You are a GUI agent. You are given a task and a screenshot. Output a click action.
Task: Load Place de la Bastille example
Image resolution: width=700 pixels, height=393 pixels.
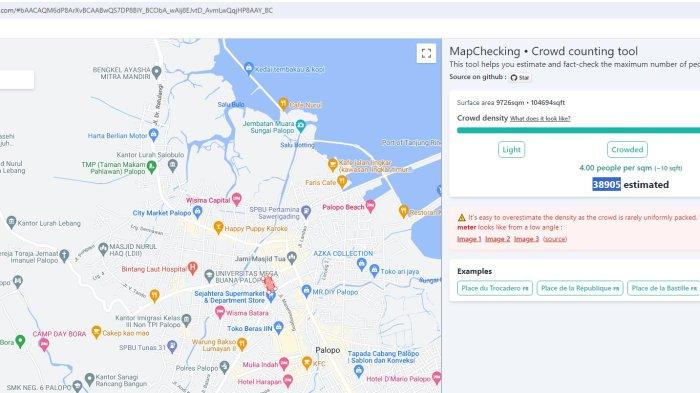tap(663, 288)
